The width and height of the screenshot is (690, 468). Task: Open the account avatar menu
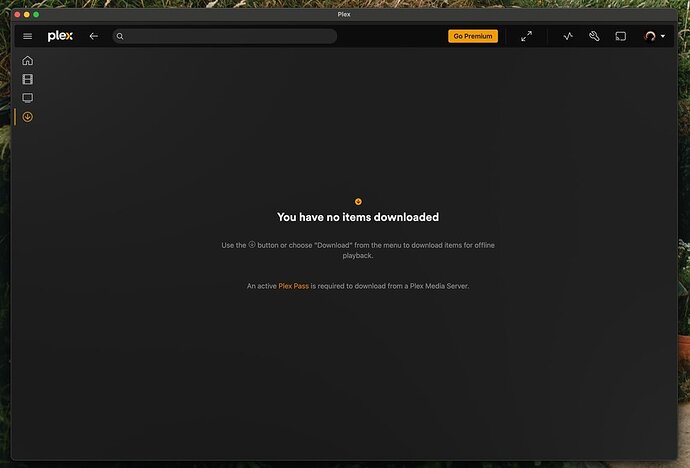(x=654, y=36)
